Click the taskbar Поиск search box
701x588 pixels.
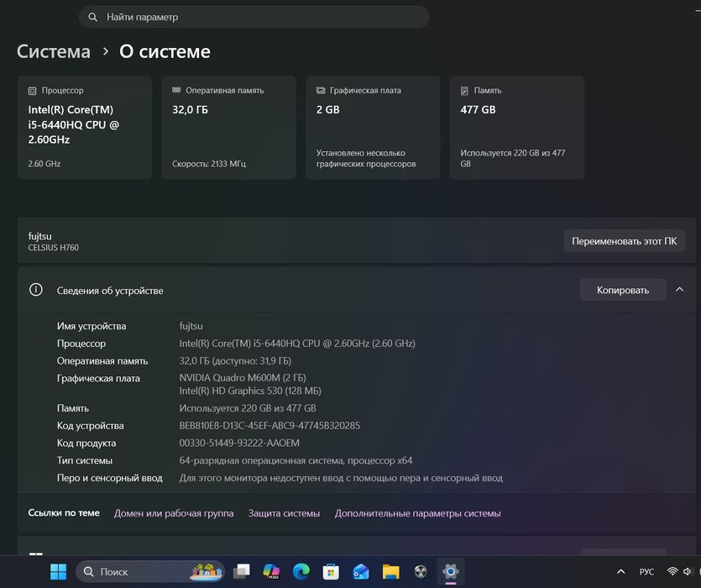[x=149, y=571]
